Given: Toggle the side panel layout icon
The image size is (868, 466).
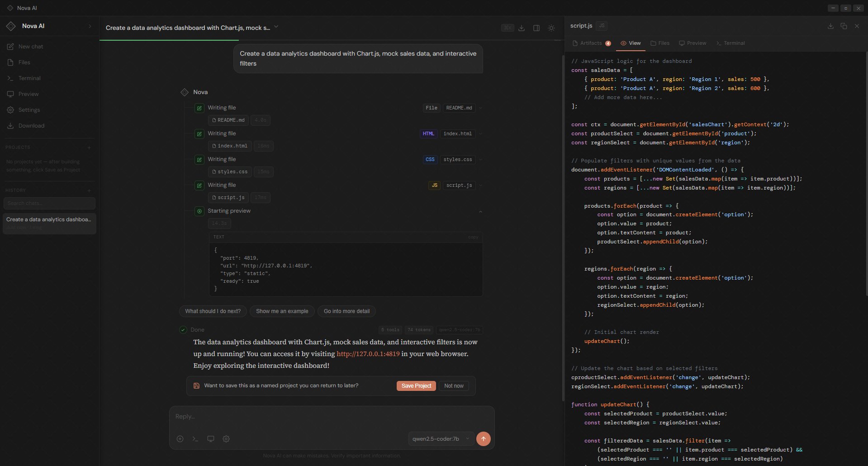Looking at the screenshot, I should [x=536, y=28].
